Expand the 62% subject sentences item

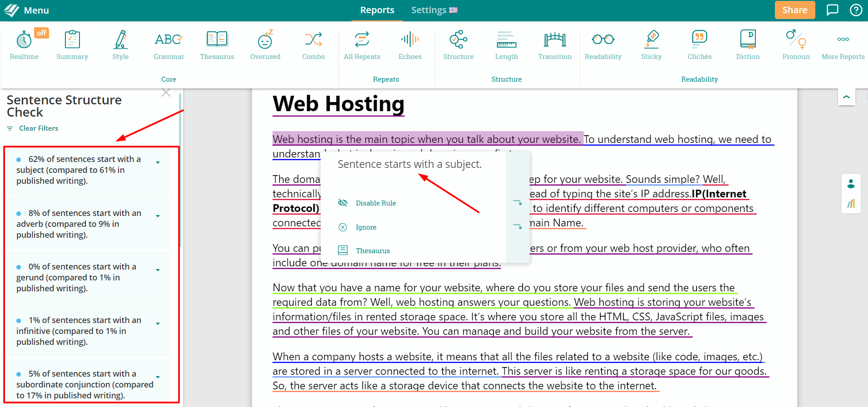pos(158,162)
